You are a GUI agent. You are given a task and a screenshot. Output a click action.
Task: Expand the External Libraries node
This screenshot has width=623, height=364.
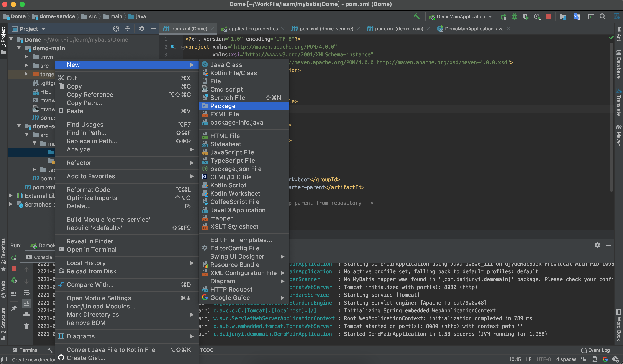point(11,196)
